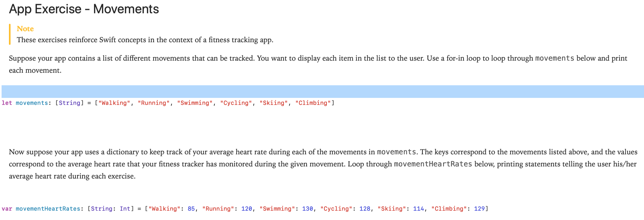
Task: Click the "Swimming" key in the dictionary
Action: click(x=277, y=209)
